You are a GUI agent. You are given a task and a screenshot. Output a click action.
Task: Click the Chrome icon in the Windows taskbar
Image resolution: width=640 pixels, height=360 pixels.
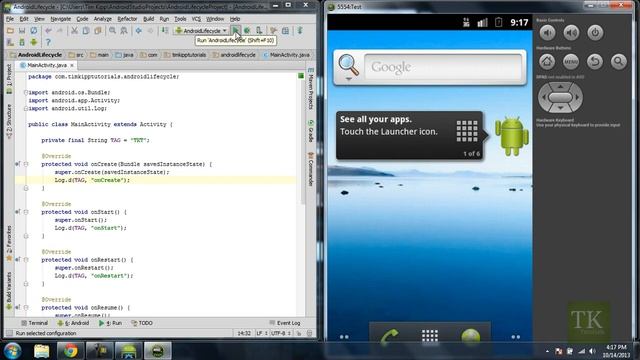coord(70,350)
